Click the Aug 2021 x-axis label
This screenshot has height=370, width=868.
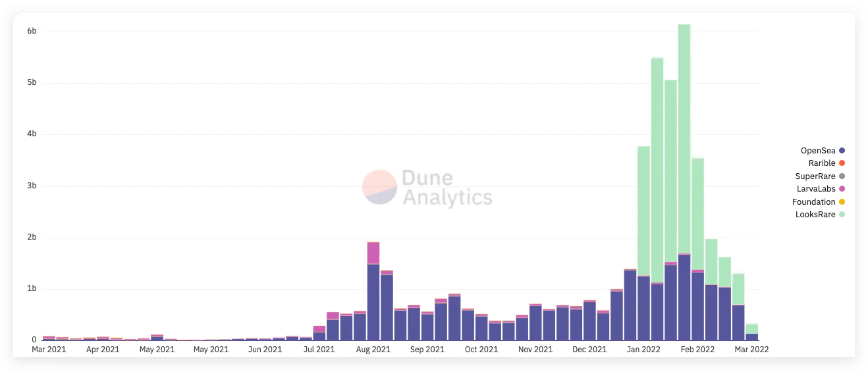373,350
